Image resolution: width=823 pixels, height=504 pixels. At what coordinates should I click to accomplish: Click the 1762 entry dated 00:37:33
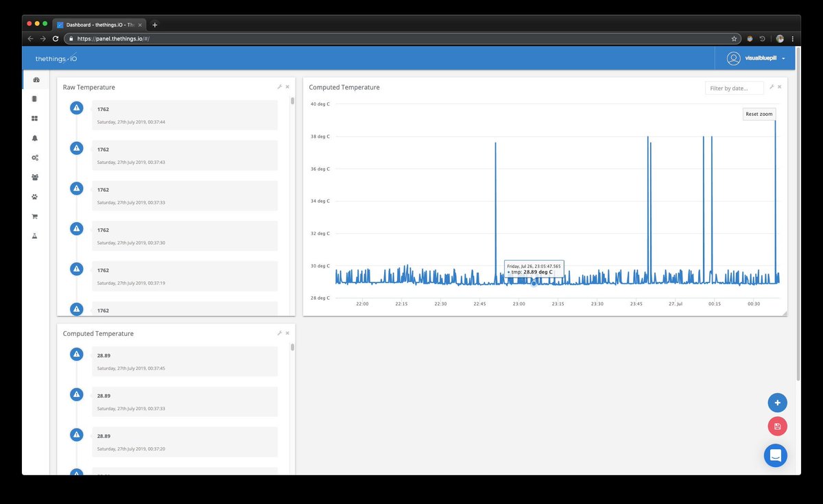coord(185,195)
